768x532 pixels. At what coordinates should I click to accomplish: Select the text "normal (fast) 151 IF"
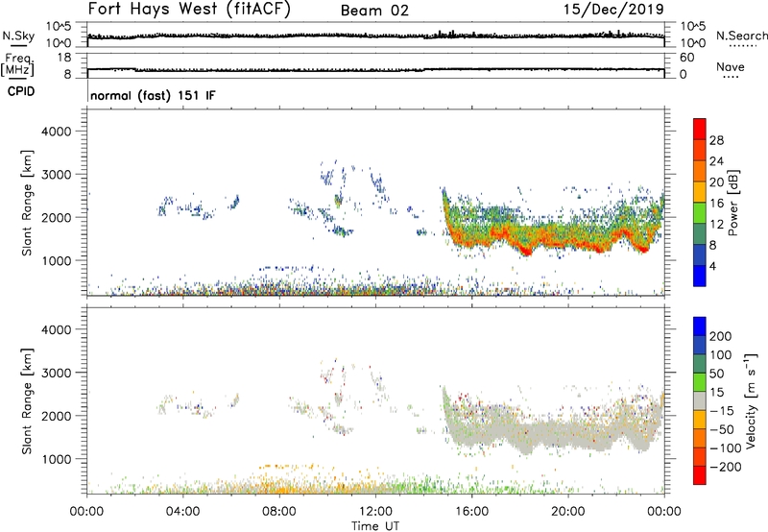click(153, 95)
